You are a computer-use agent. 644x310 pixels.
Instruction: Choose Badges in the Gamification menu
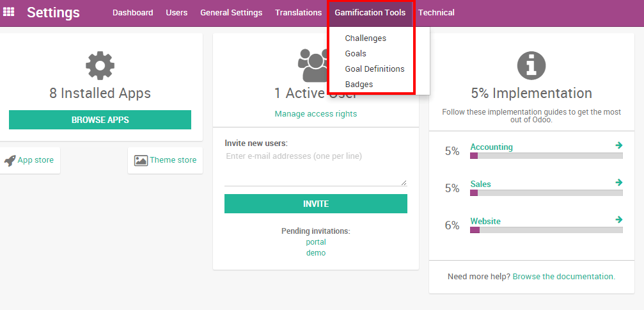tap(359, 85)
